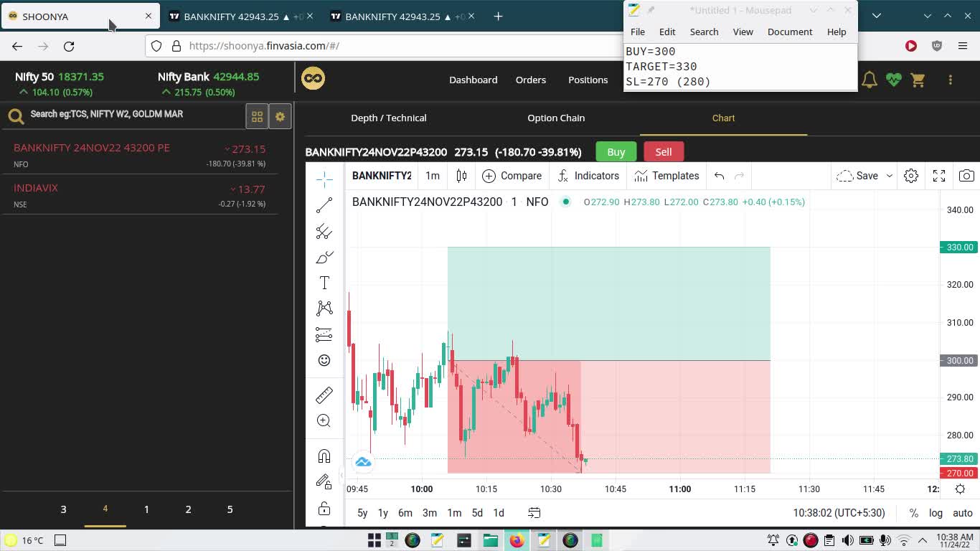Select BANKNIFTY 24NOV22 43200 PE watchlist row

coord(140,155)
